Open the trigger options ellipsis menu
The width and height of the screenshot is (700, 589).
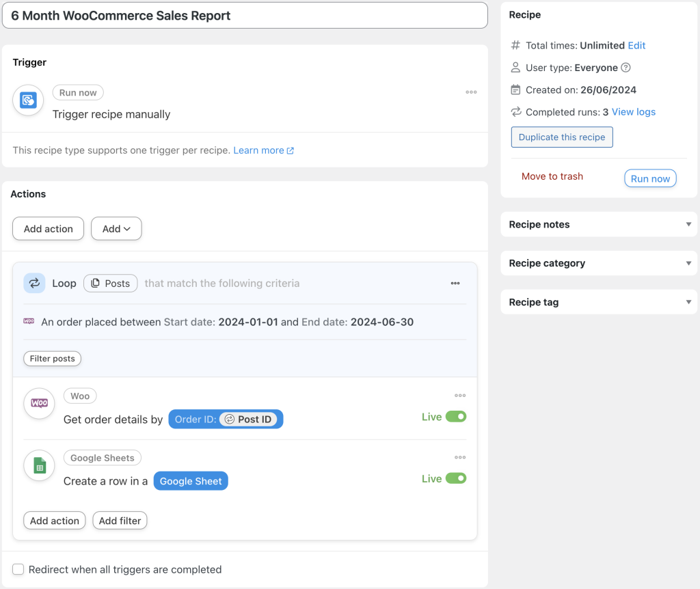[x=471, y=92]
